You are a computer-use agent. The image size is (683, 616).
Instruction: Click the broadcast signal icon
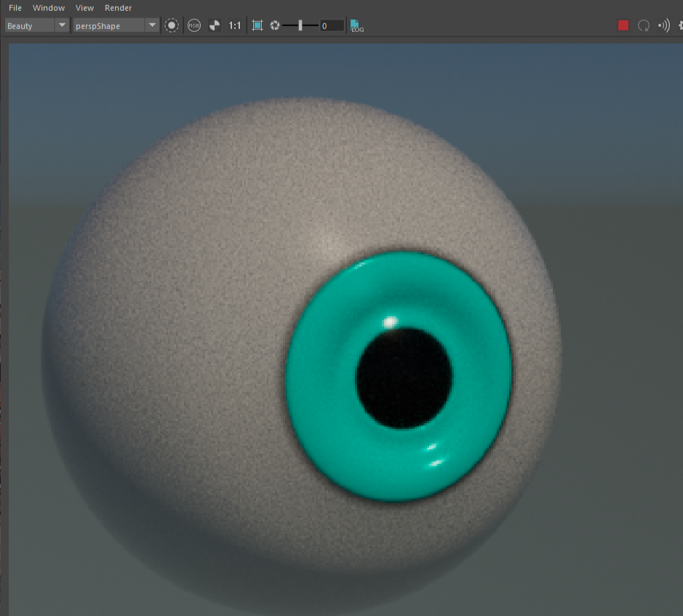[664, 25]
